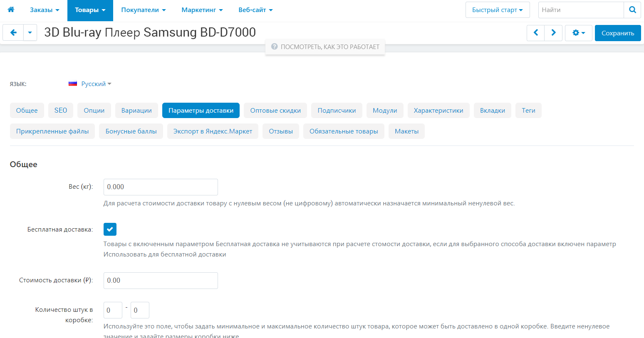This screenshot has height=338, width=644.
Task: Click the Russian flag language icon
Action: [73, 84]
